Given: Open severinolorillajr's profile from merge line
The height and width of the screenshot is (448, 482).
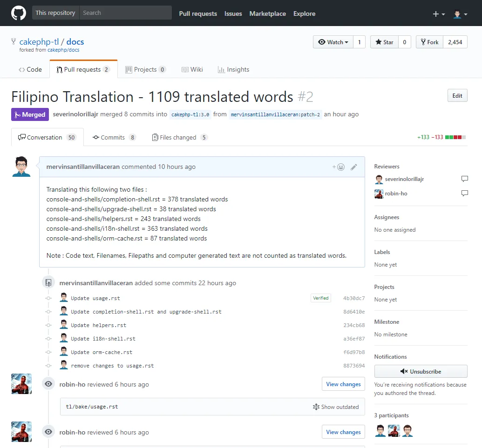Looking at the screenshot, I should 75,114.
